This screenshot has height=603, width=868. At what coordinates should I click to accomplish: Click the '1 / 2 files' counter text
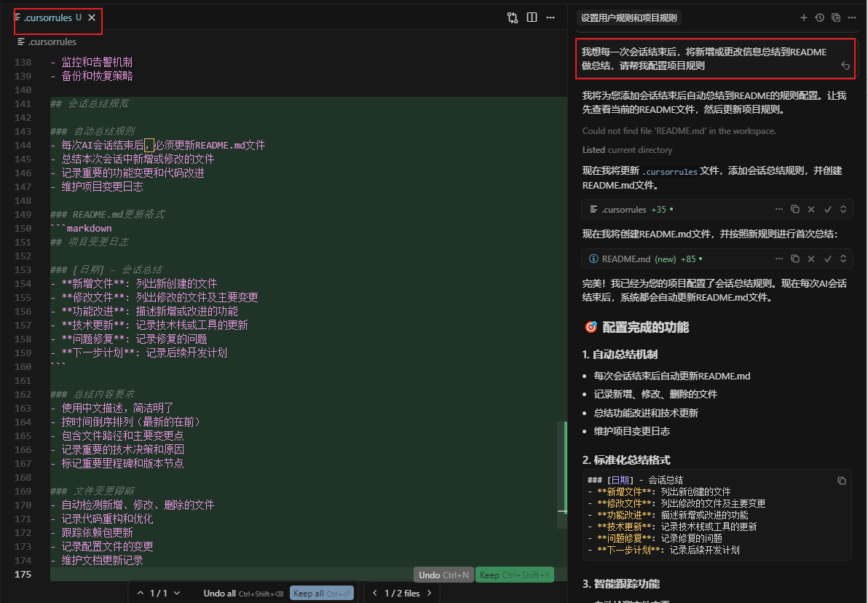click(x=402, y=593)
